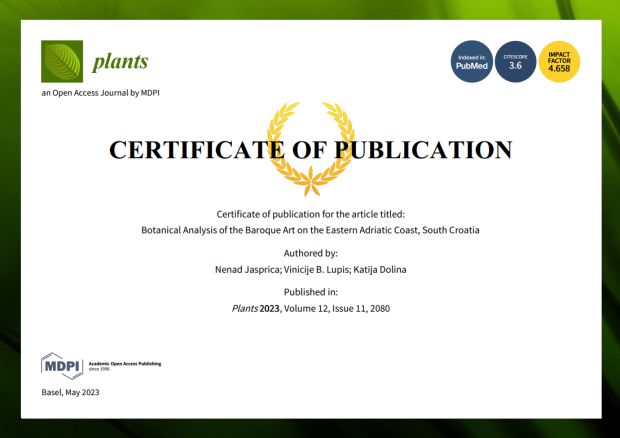Image resolution: width=620 pixels, height=438 pixels.
Task: Click the CiteScore 3.6 badge
Action: pos(515,62)
